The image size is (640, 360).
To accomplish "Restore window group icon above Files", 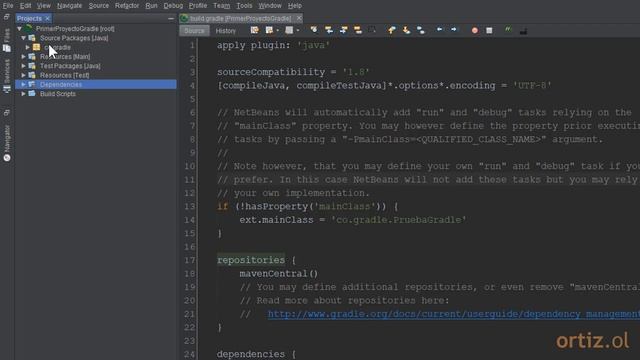I will (6, 17).
